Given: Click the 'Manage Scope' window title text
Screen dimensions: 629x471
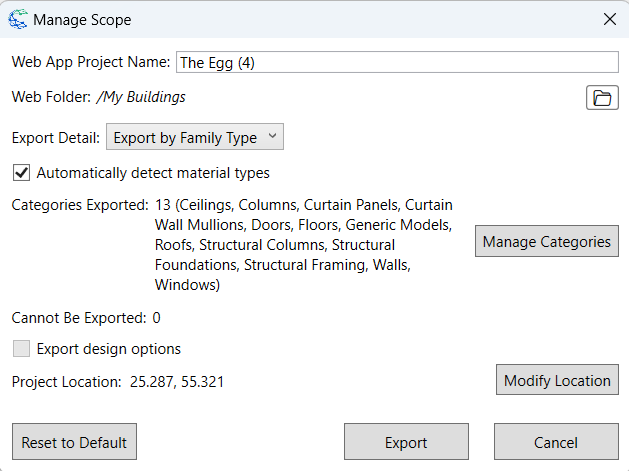Looking at the screenshot, I should (82, 20).
